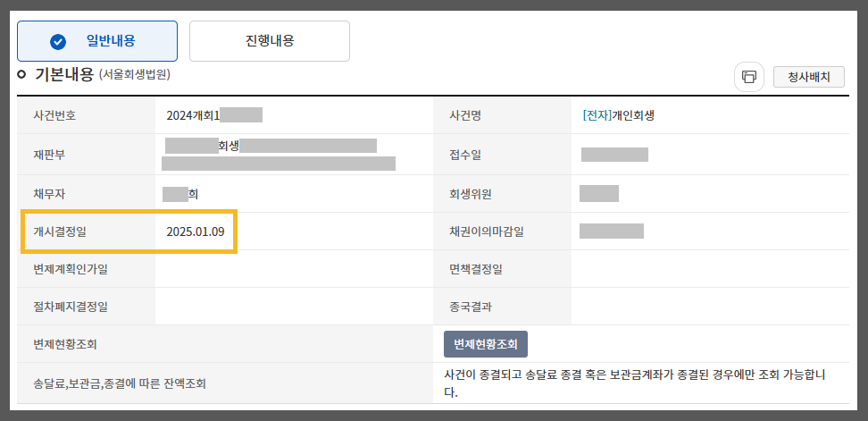Viewport: 868px width, 421px height.
Task: Click the gray 변제현황조회 button
Action: tap(485, 343)
